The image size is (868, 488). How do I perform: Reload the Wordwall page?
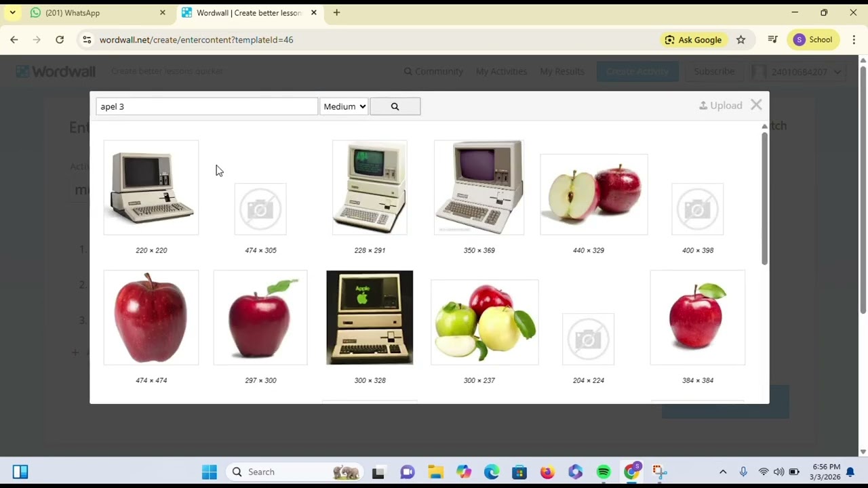60,40
